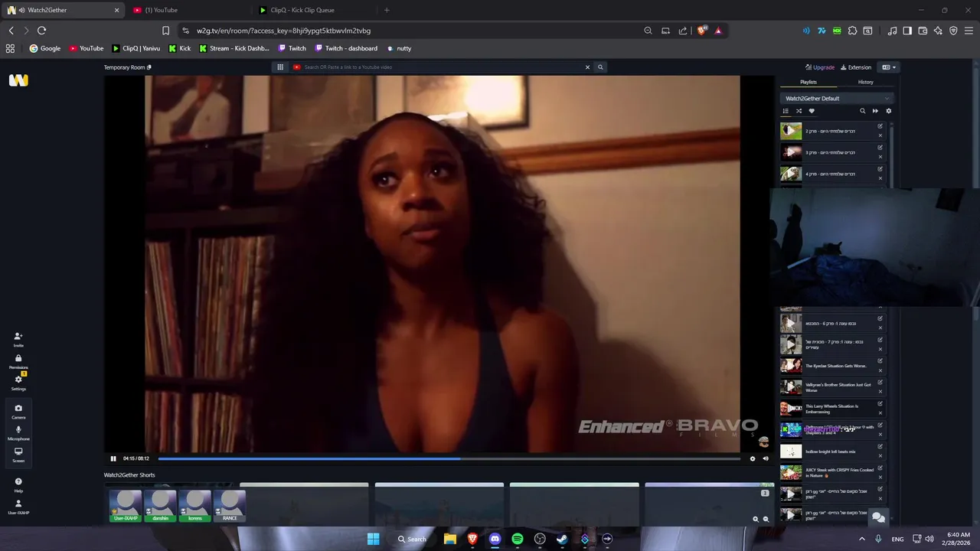Open Windows Start menu
Viewport: 980px width, 551px height.
tap(373, 539)
